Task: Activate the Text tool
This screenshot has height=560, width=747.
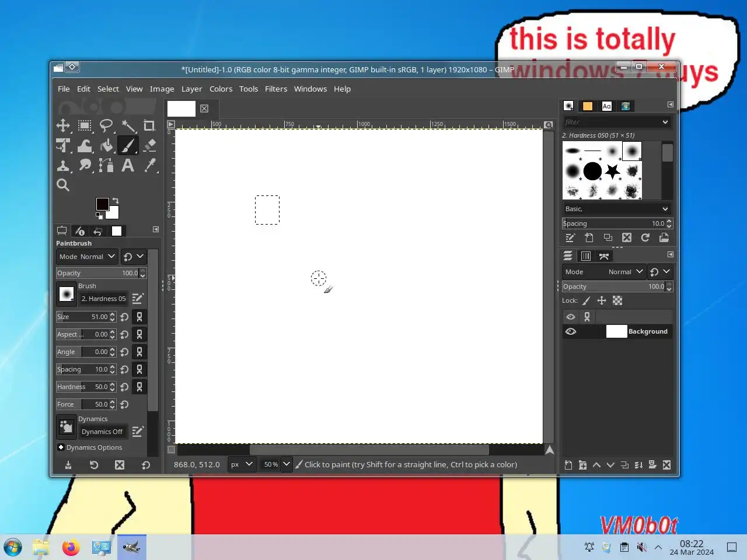Action: 128,166
